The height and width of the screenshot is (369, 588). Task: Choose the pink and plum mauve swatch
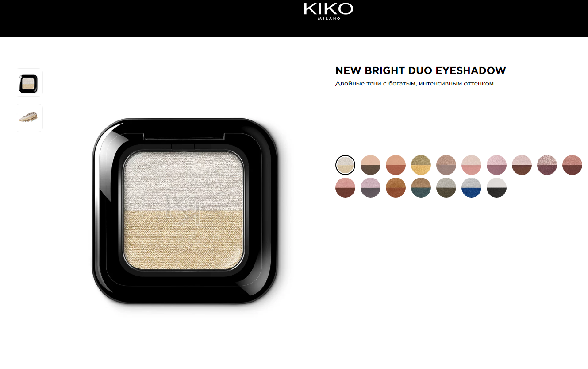coord(496,165)
